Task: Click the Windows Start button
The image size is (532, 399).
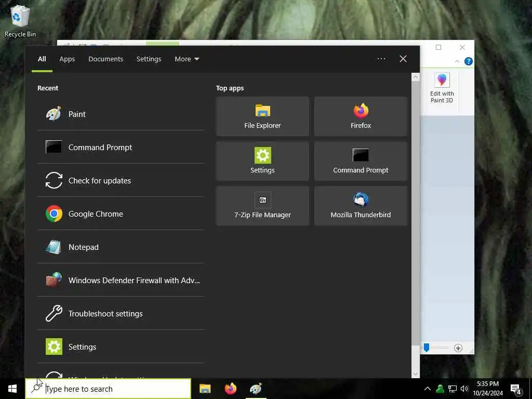Action: coord(12,389)
